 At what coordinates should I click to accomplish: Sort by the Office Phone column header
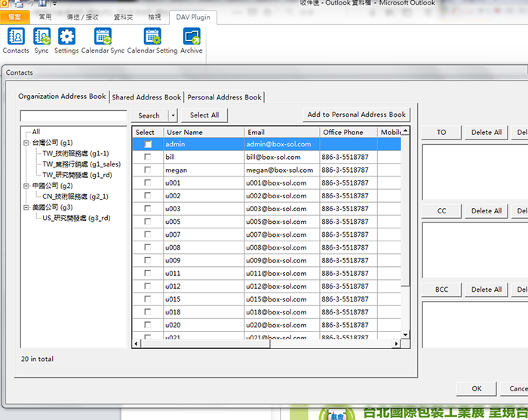click(x=348, y=132)
